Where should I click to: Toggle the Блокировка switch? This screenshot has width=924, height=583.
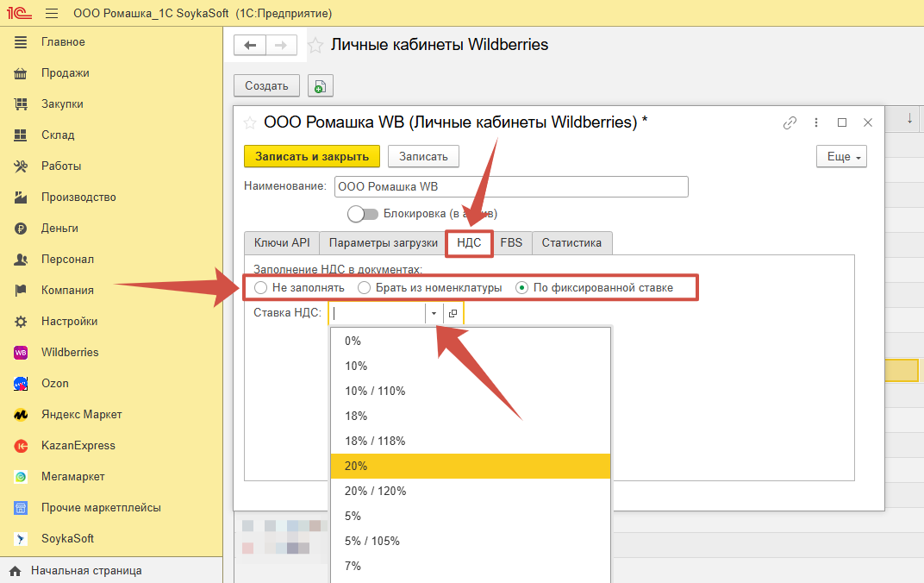363,213
